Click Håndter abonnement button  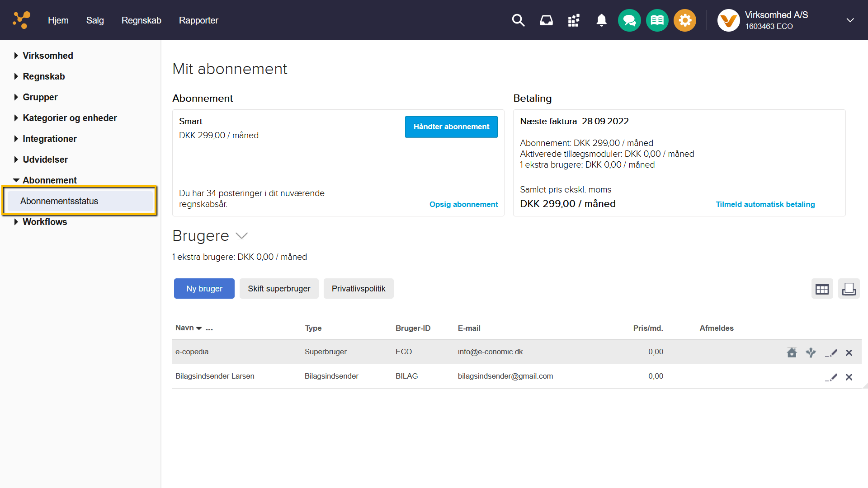pos(451,127)
